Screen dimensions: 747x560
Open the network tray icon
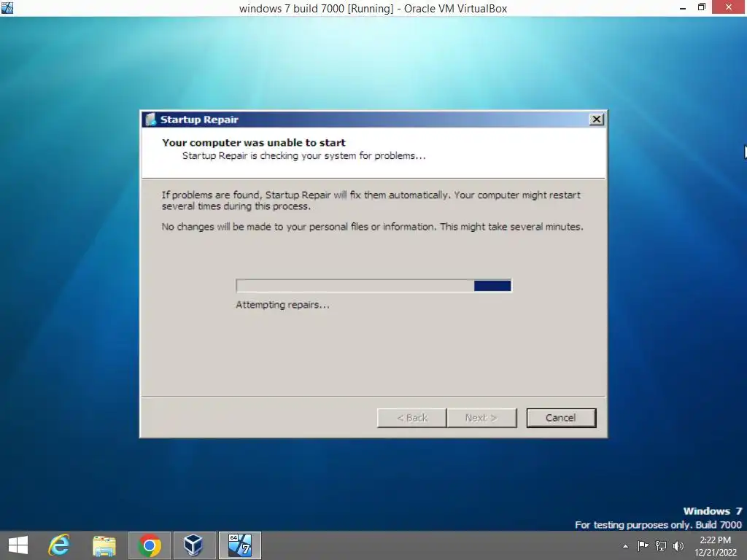[x=661, y=545]
